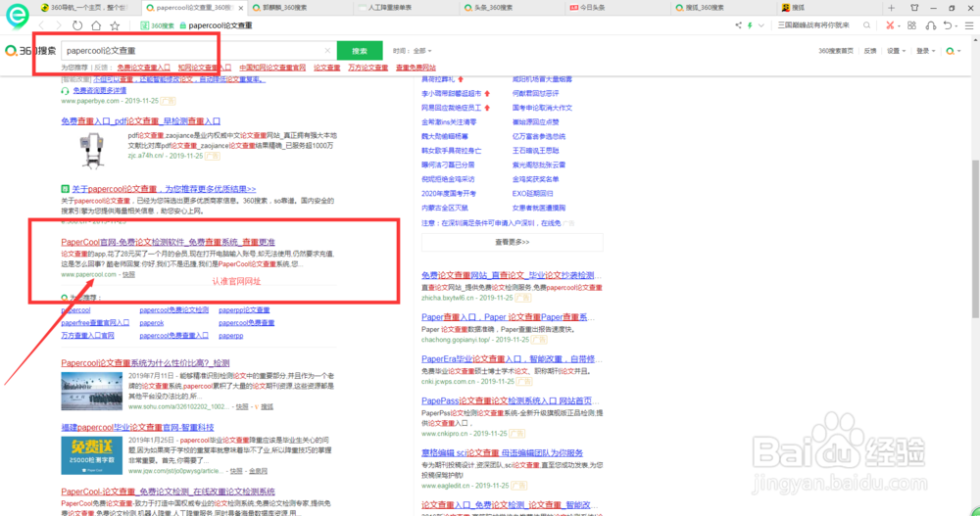The width and height of the screenshot is (980, 516).
Task: Click robot thumbnail of pdf论文查重 result
Action: pyautogui.click(x=92, y=150)
